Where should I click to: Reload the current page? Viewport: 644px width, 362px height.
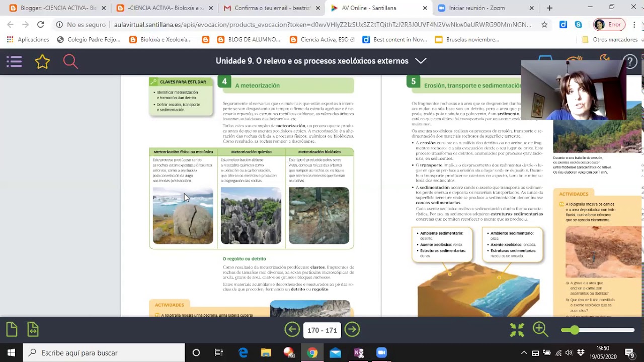click(40, 25)
